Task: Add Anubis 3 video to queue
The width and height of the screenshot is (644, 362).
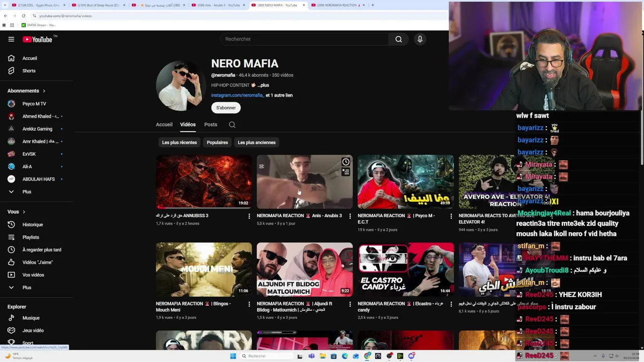Action: pyautogui.click(x=346, y=172)
